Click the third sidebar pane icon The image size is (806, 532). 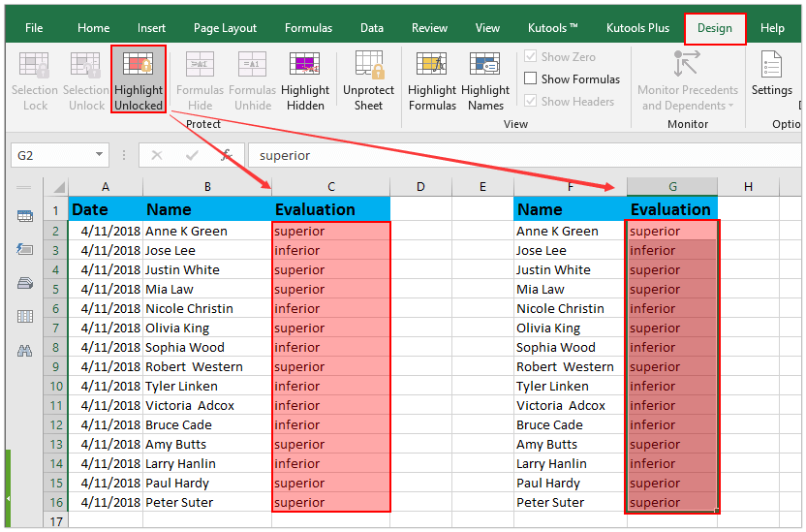tap(24, 283)
